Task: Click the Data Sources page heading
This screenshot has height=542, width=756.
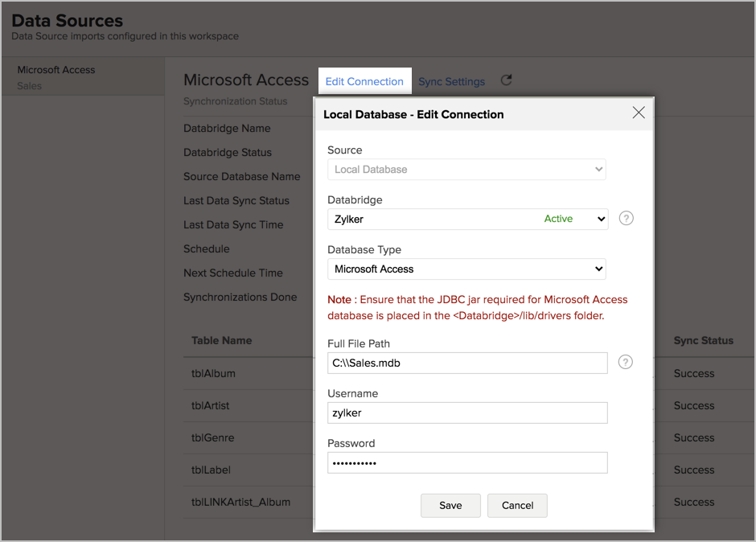Action: (x=68, y=20)
